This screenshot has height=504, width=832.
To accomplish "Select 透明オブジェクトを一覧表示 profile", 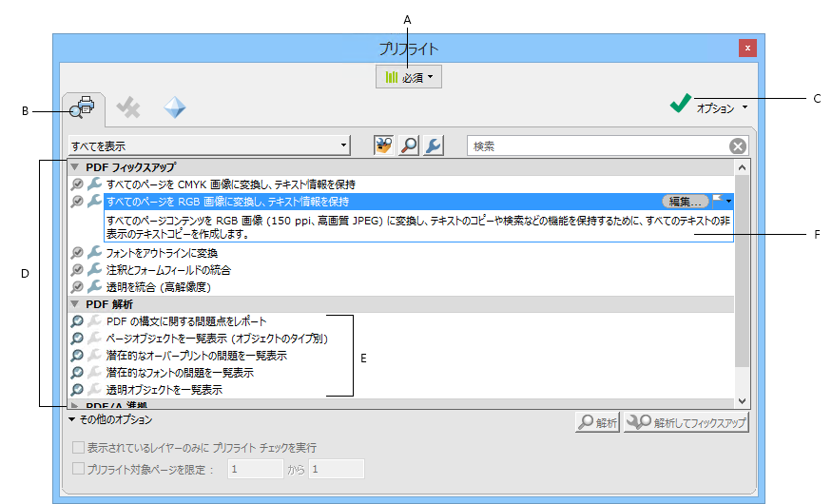I will pos(164,390).
